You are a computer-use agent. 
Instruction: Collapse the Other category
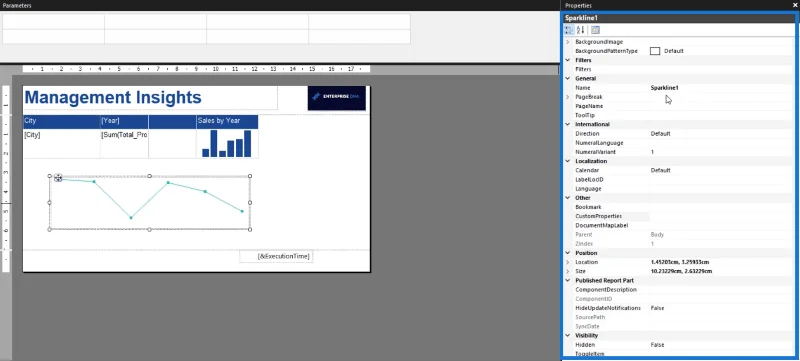coord(567,198)
